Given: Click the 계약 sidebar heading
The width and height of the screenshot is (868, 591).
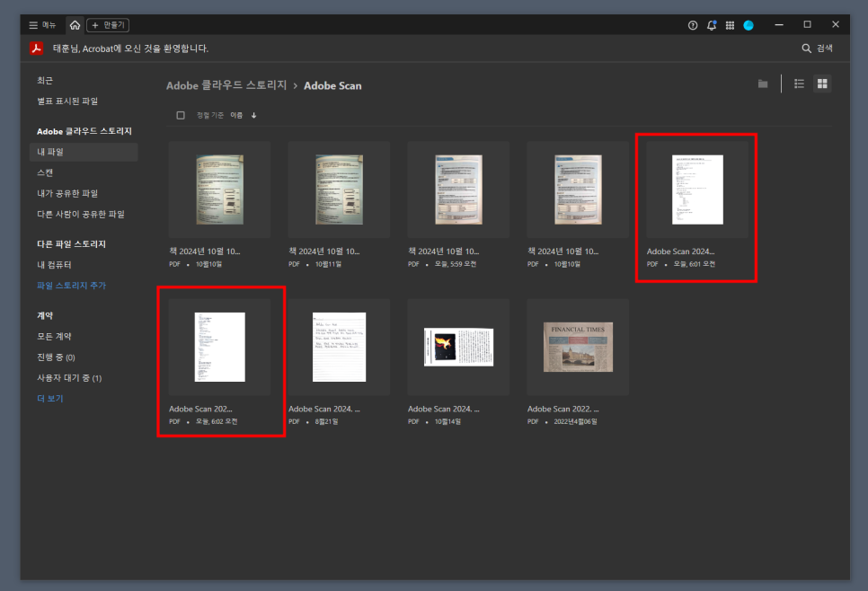Looking at the screenshot, I should pos(45,315).
